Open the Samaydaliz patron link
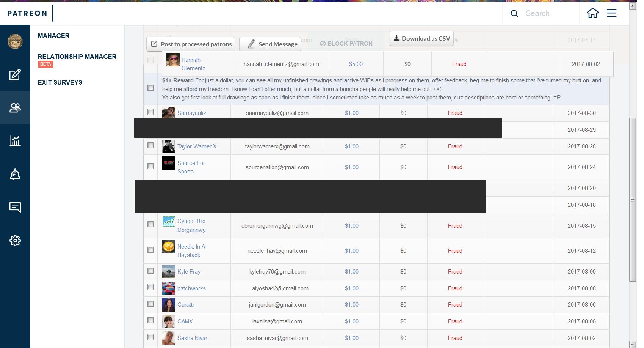 tap(192, 113)
